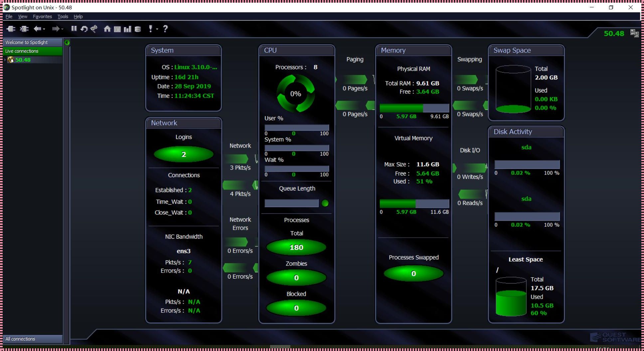Screen dimensions: 644x351
Task: Click the Logins count button showing 2
Action: [184, 154]
